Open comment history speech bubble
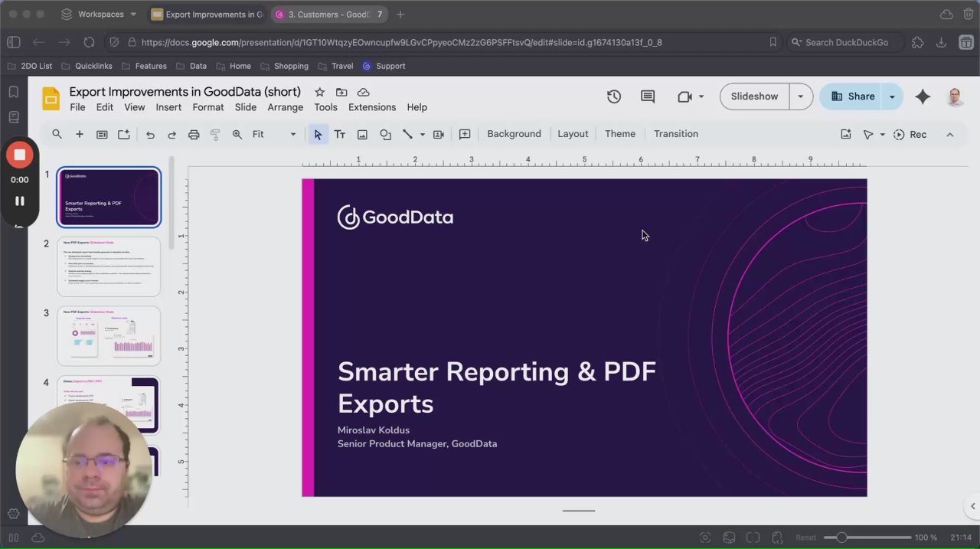 [x=648, y=96]
